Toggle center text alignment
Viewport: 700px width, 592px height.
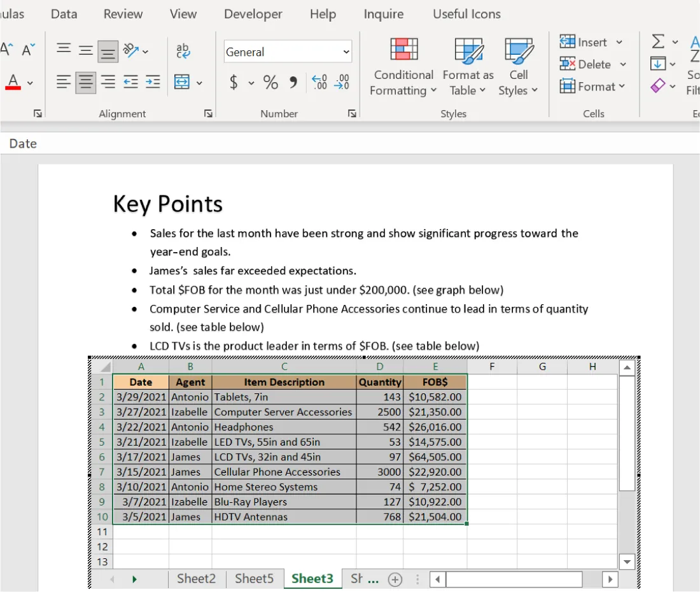pyautogui.click(x=85, y=82)
